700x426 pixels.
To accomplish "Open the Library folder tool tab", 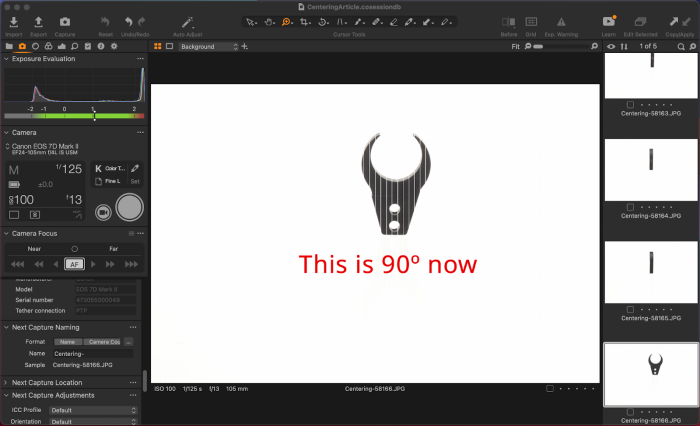I will (9, 46).
